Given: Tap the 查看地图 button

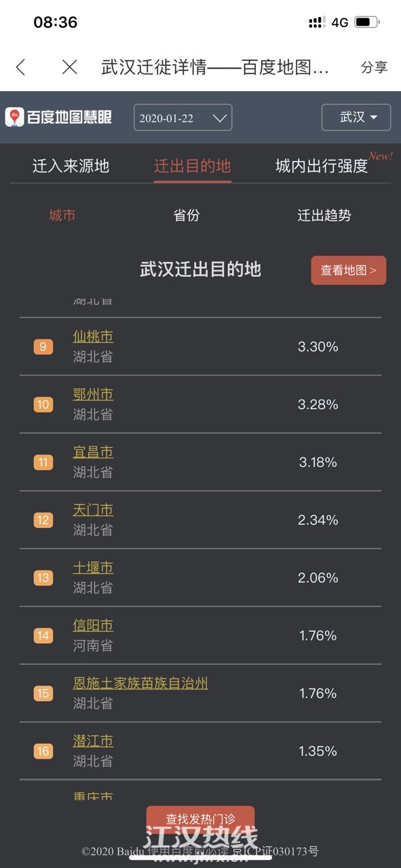Looking at the screenshot, I should pyautogui.click(x=349, y=270).
